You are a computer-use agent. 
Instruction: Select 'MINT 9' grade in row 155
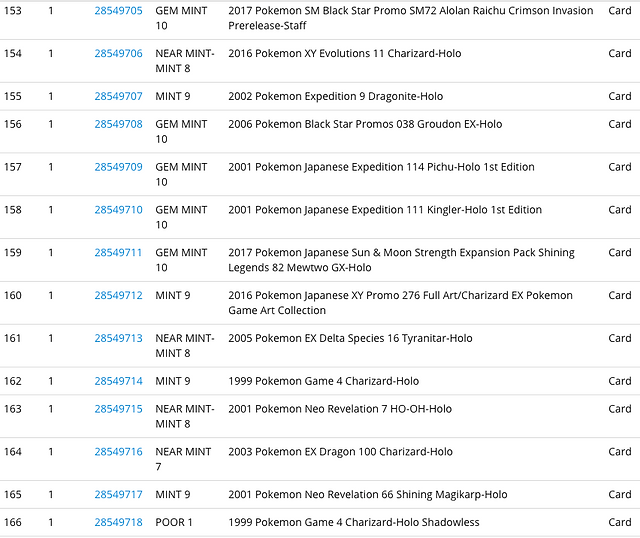click(x=173, y=96)
